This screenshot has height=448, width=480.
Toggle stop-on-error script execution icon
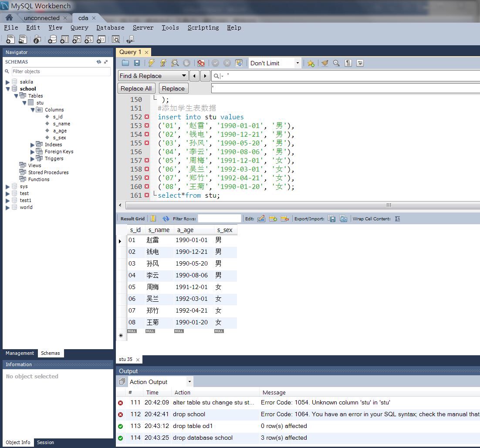pos(200,63)
